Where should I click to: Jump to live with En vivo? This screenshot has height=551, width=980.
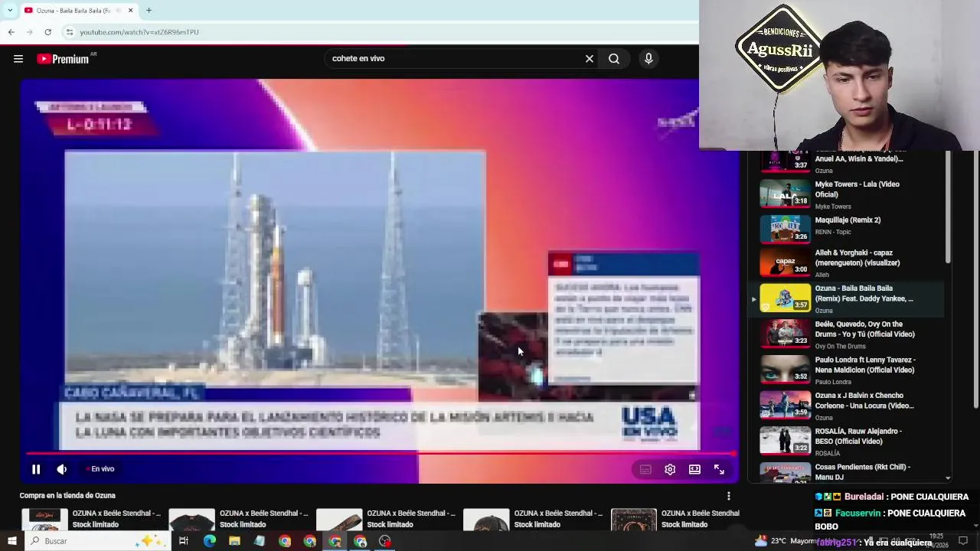[x=100, y=469]
